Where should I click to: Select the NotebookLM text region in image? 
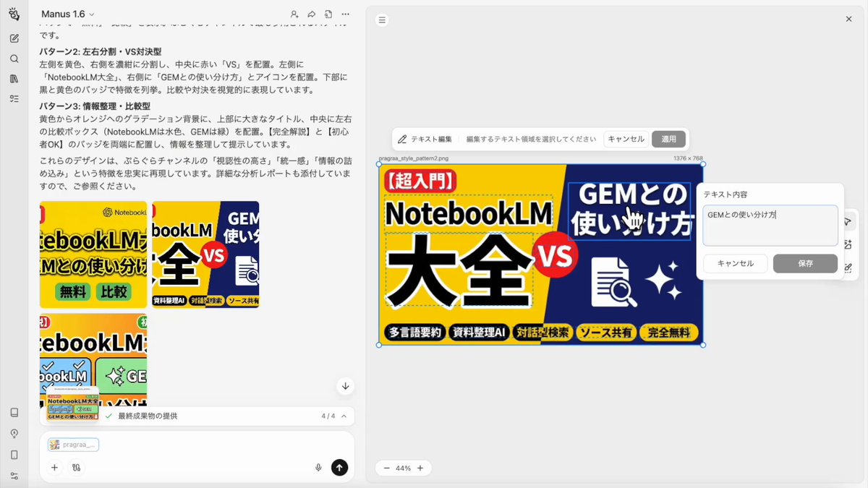469,213
